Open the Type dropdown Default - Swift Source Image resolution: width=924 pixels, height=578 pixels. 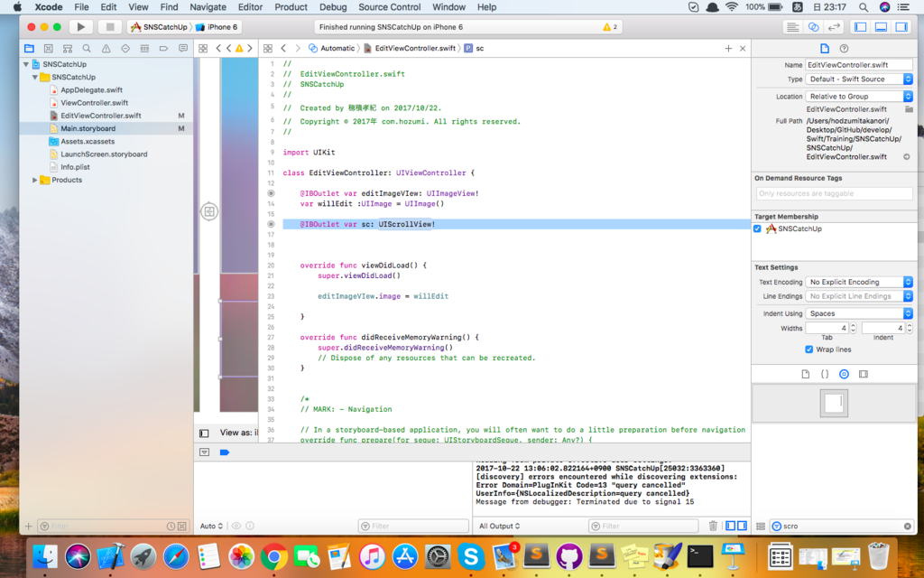(859, 79)
